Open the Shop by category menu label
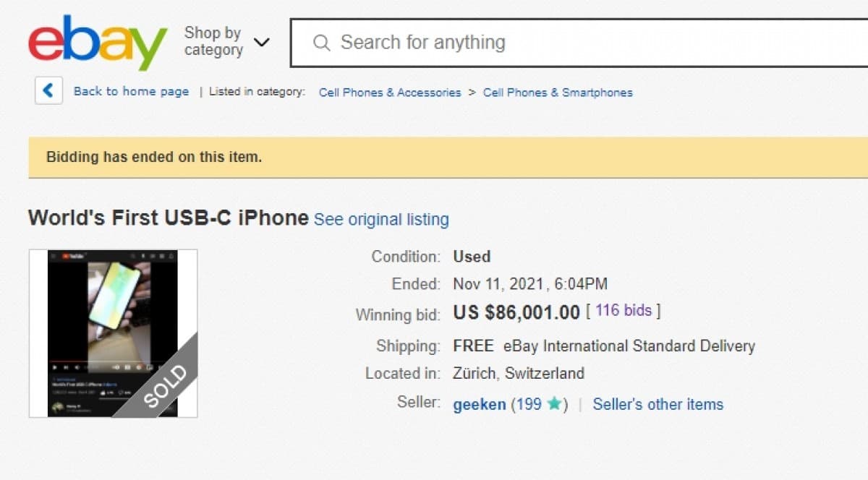 [x=213, y=41]
